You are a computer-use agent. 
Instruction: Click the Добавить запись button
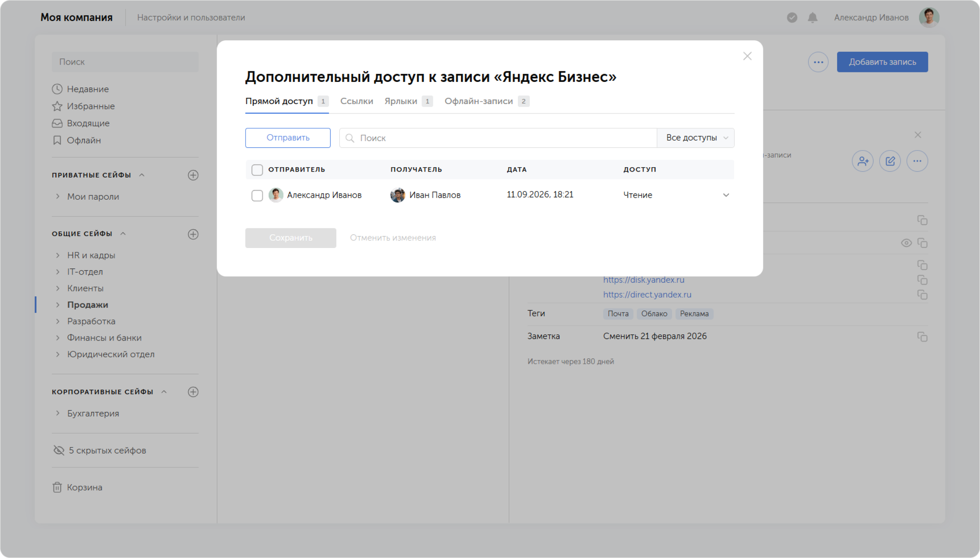pyautogui.click(x=882, y=62)
